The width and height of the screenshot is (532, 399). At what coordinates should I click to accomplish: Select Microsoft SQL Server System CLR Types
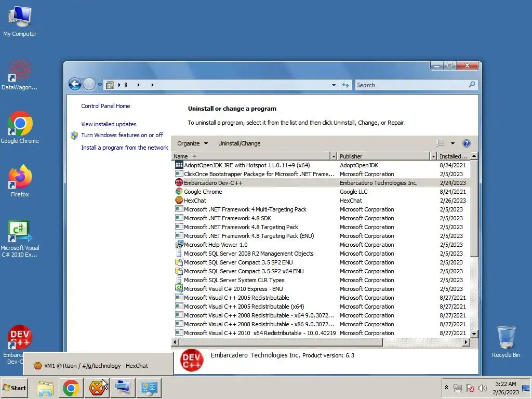click(321, 280)
